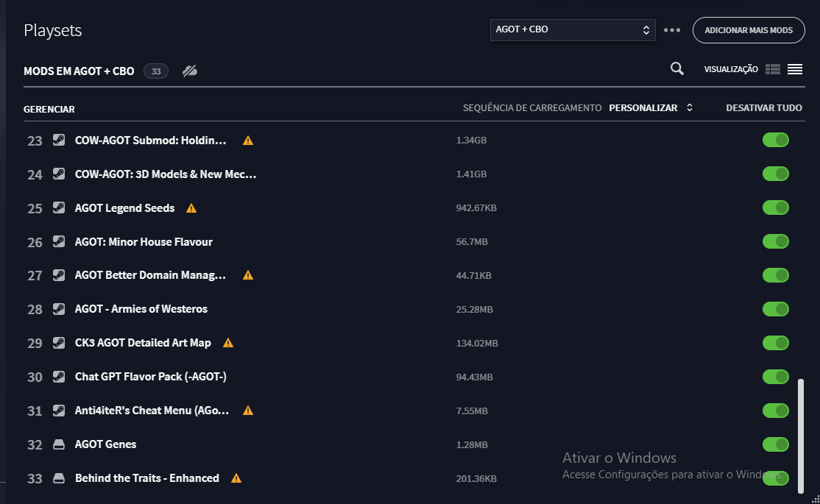The width and height of the screenshot is (820, 504).
Task: Click warning icon beside CK3 AGOT Detailed Art Map
Action: (x=228, y=343)
